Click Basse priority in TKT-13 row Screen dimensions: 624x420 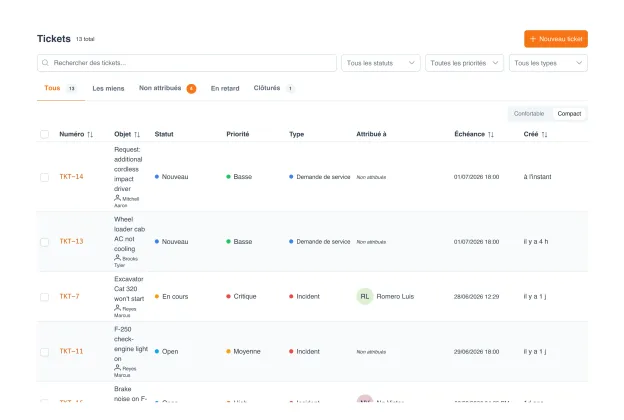pyautogui.click(x=239, y=242)
